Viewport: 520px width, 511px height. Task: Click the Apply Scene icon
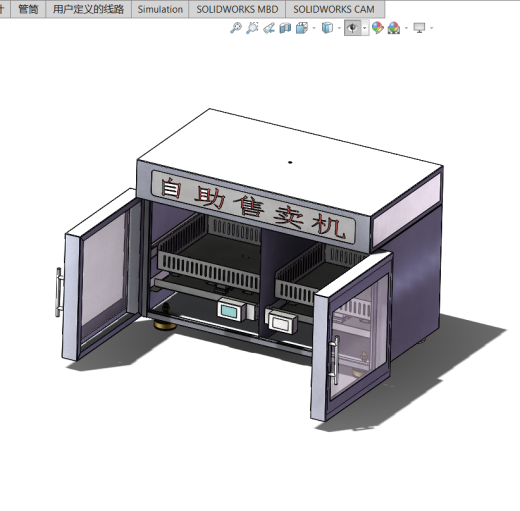point(394,28)
